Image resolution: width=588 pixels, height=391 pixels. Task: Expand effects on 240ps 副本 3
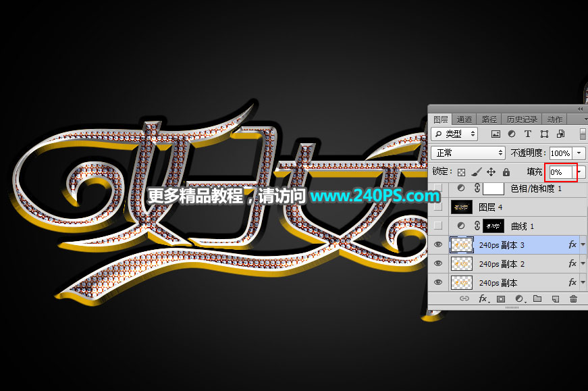click(583, 244)
